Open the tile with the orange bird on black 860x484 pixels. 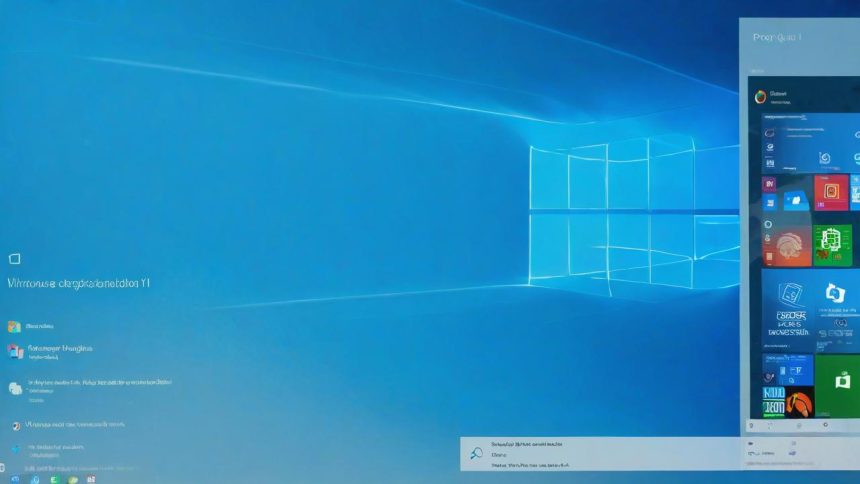pyautogui.click(x=800, y=403)
